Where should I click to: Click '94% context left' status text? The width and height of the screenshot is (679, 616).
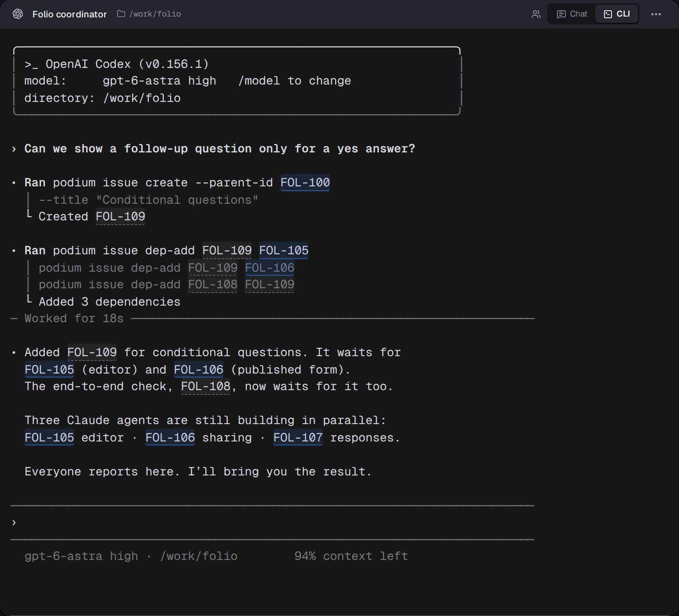[x=351, y=556]
